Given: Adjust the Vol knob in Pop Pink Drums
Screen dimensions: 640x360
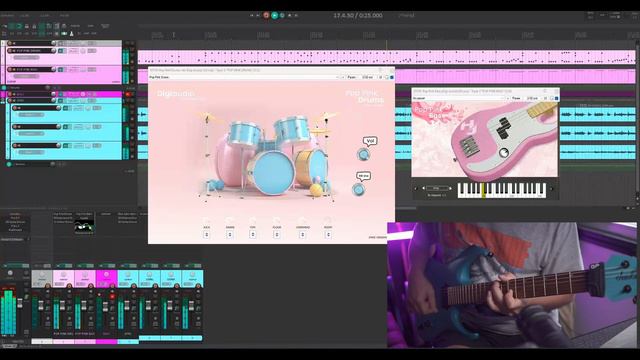Looking at the screenshot, I should (363, 155).
